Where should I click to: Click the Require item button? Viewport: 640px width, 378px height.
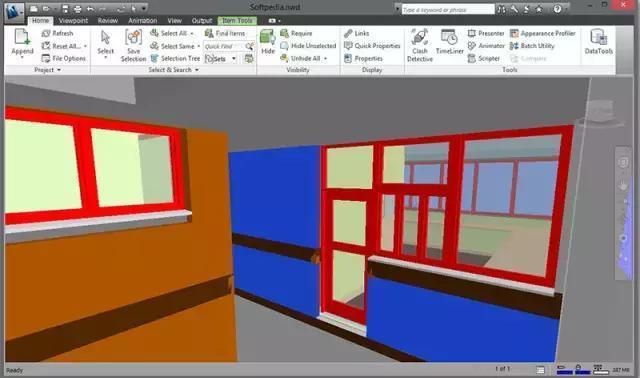296,33
